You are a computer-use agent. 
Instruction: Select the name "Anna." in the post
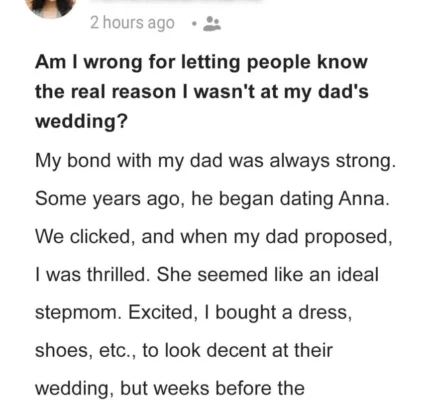(364, 199)
